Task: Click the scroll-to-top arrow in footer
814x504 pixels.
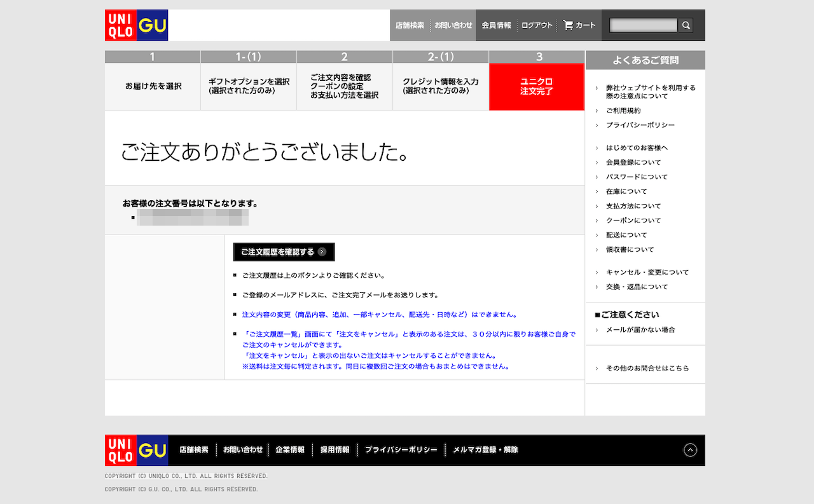Action: (x=690, y=450)
